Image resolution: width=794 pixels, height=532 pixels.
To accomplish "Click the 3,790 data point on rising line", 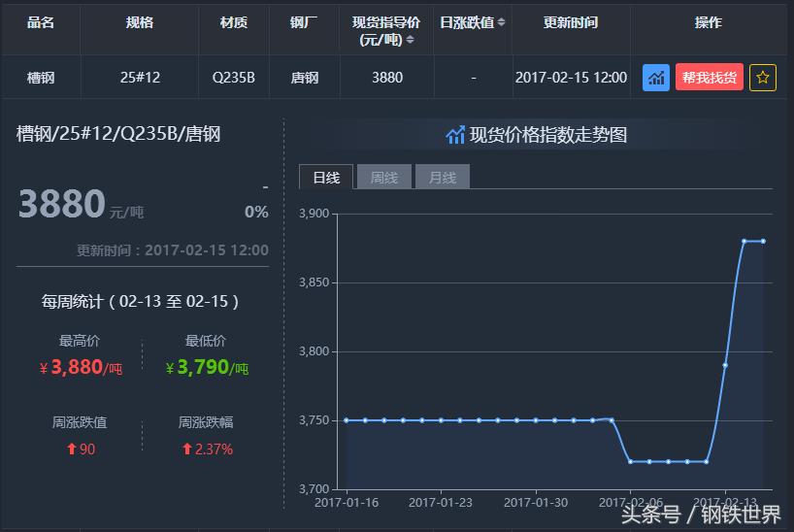I will [725, 365].
